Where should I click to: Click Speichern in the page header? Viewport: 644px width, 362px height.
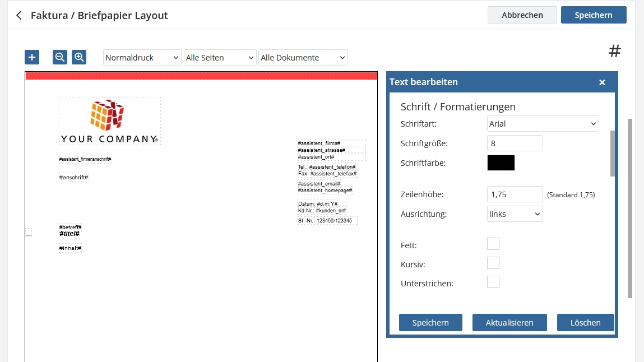(x=594, y=15)
